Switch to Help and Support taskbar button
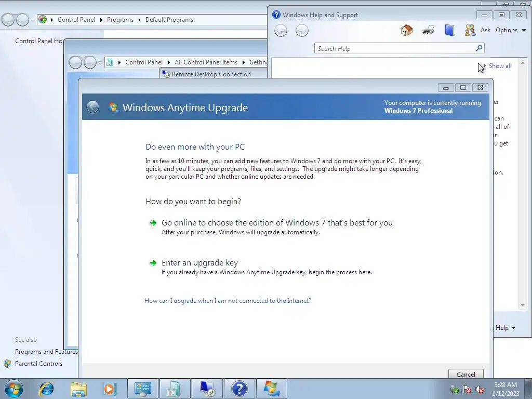 (x=240, y=389)
